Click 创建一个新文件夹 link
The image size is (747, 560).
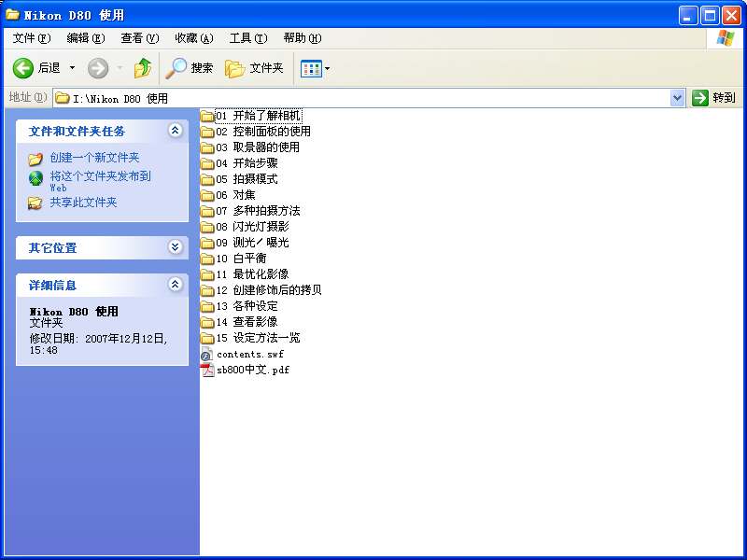[x=95, y=157]
